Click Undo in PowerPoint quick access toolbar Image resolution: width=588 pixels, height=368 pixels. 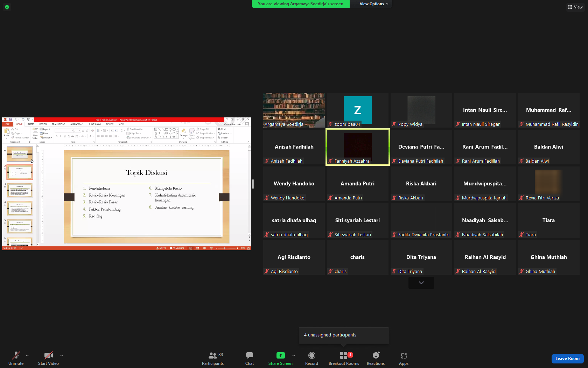(16, 120)
